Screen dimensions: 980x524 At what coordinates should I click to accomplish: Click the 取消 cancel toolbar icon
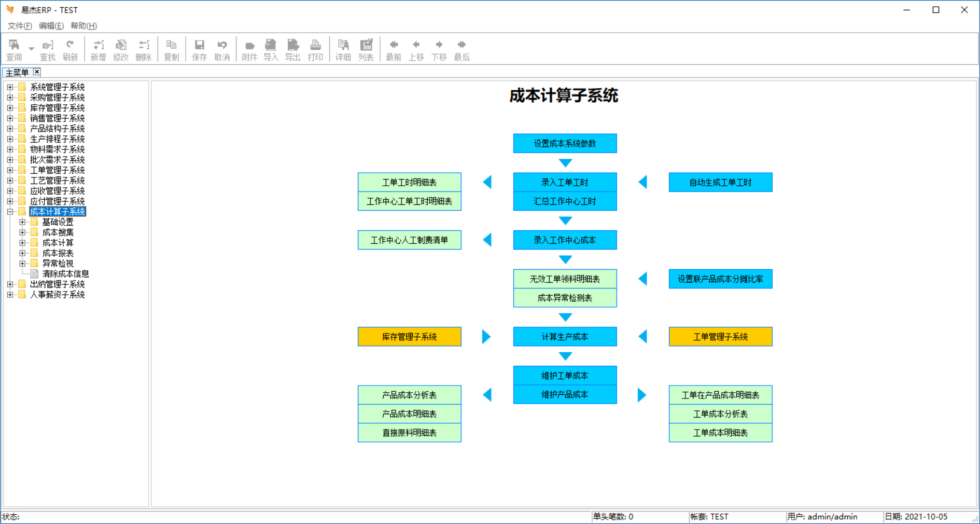(222, 50)
